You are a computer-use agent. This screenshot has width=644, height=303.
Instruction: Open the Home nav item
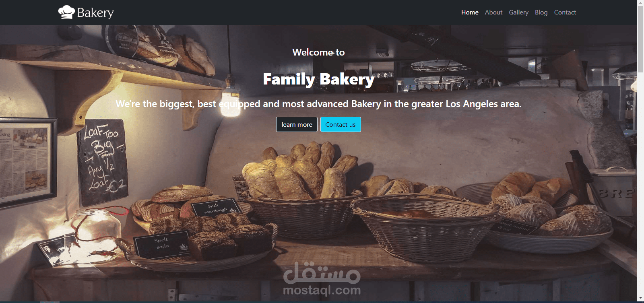(470, 12)
